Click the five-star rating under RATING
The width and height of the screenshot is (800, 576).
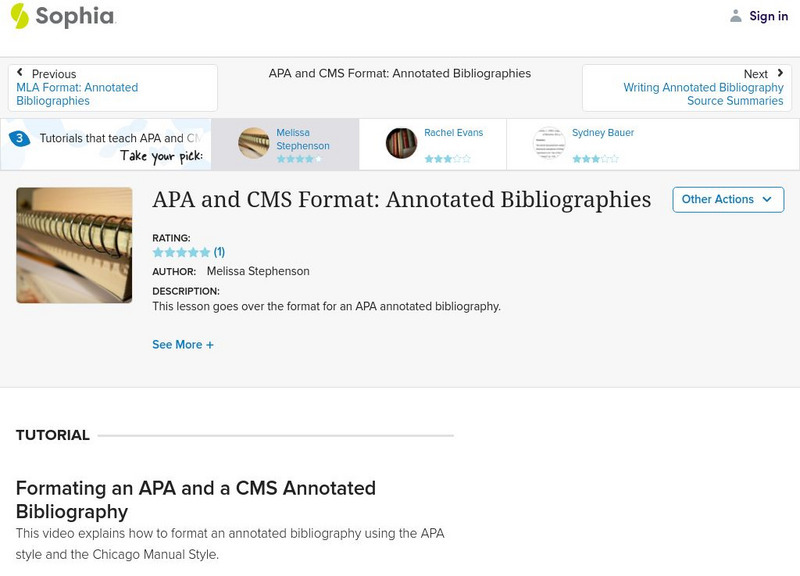tap(182, 252)
